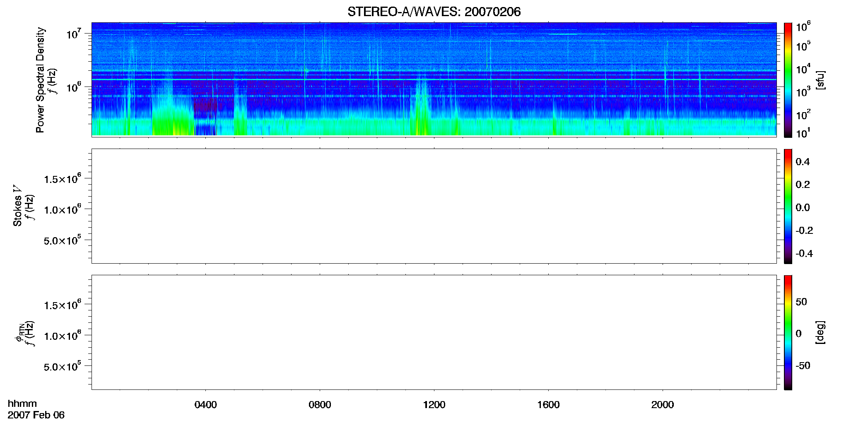Click the Stokes V axis title
This screenshot has height=447, width=868.
17,206
